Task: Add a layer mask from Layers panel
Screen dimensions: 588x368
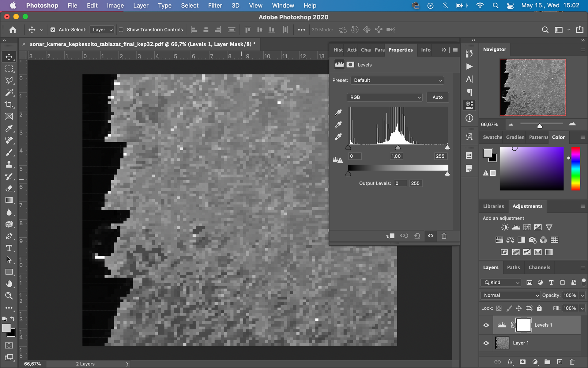Action: [x=522, y=362]
